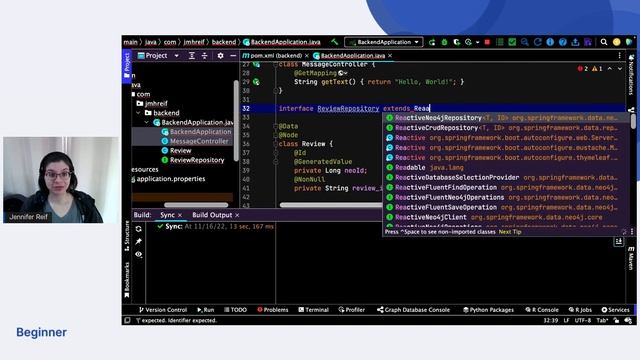Click the red Stop button
Image resolution: width=640 pixels, height=360 pixels.
click(x=487, y=42)
